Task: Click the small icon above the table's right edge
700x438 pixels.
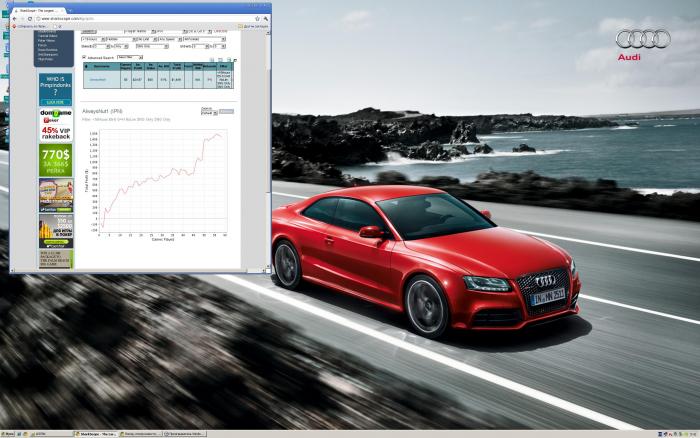Action: (235, 60)
